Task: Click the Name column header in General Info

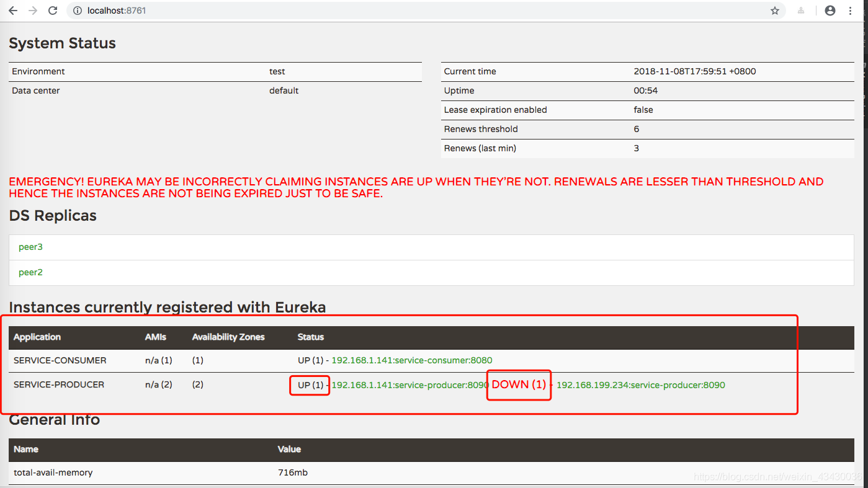Action: pos(26,449)
